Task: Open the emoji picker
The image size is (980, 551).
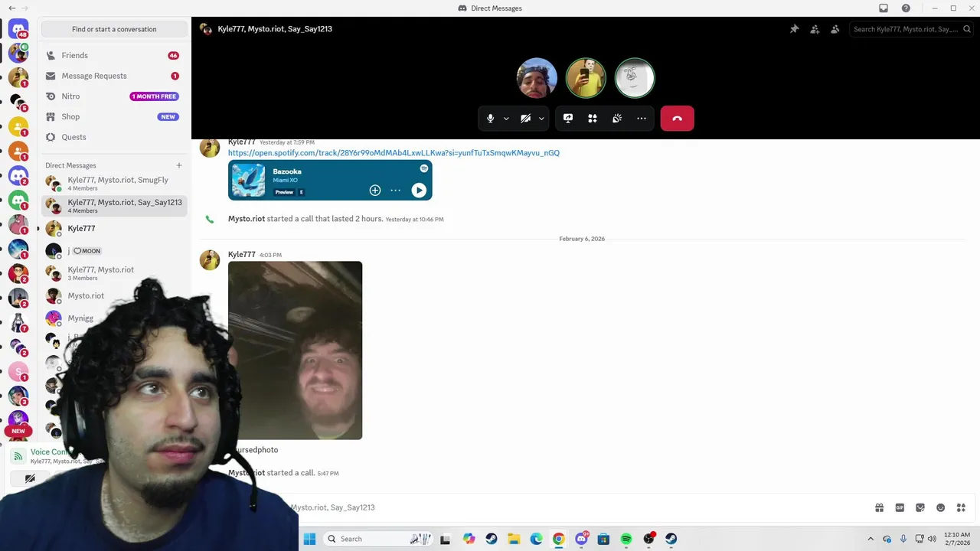Action: point(941,507)
